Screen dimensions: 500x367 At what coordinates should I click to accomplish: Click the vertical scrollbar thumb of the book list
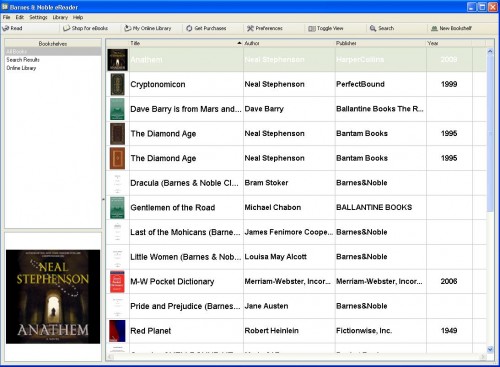tap(490, 133)
